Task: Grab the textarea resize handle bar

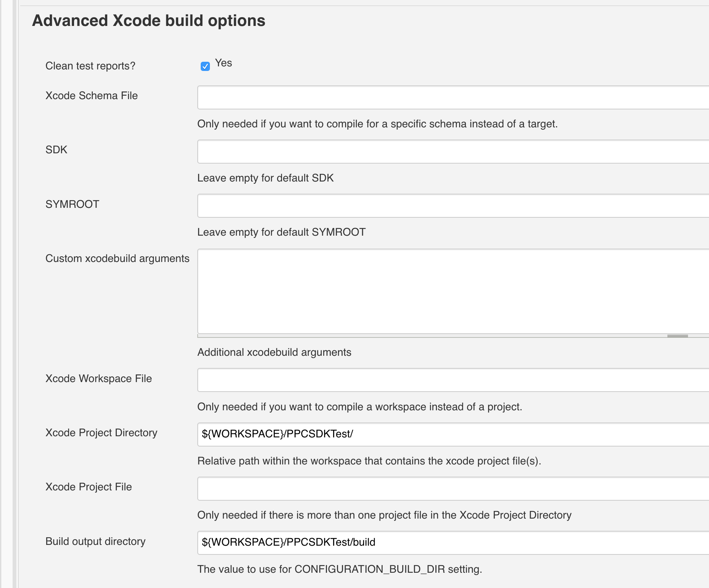Action: click(677, 336)
